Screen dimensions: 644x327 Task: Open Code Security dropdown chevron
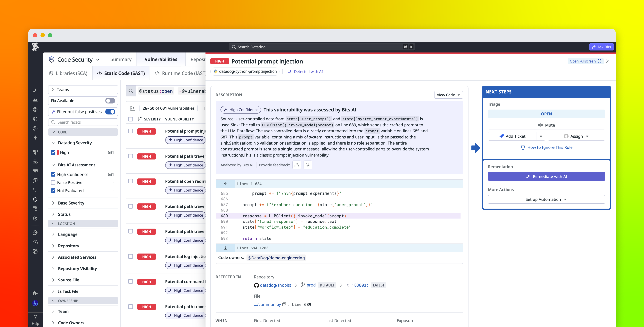(x=98, y=60)
